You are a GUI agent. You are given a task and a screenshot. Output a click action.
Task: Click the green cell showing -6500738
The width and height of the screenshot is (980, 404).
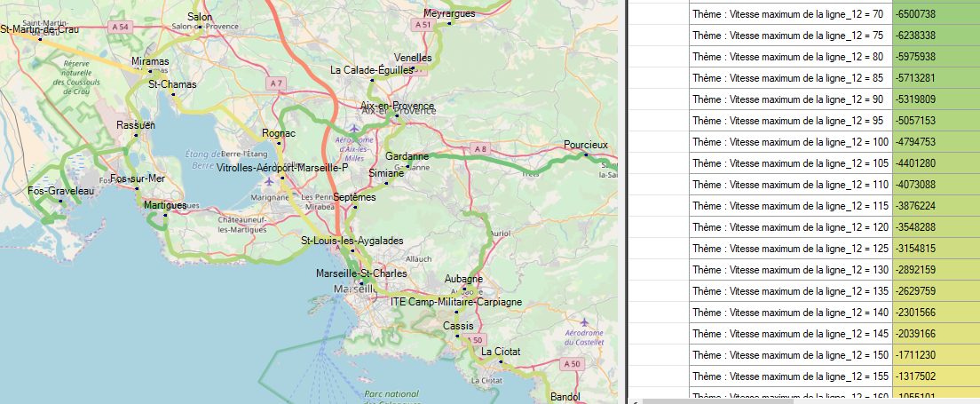tap(936, 14)
